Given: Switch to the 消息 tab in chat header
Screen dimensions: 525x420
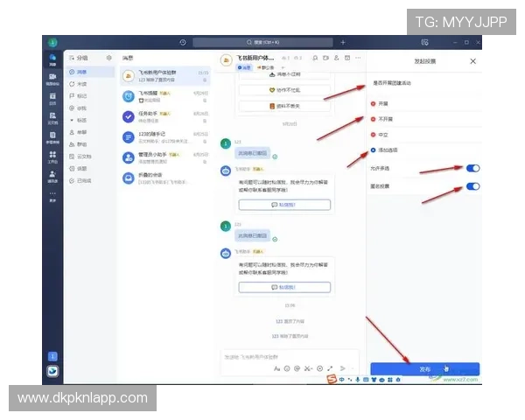Looking at the screenshot, I should (x=244, y=67).
